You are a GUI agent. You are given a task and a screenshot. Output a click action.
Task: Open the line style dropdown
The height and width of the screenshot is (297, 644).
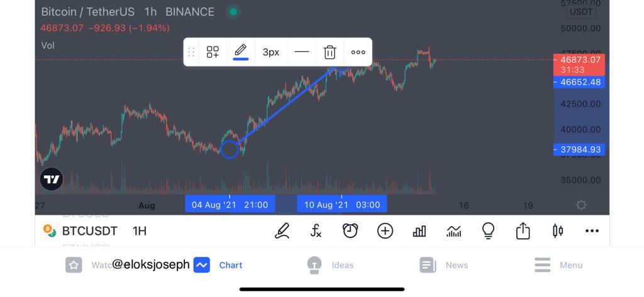tap(302, 52)
